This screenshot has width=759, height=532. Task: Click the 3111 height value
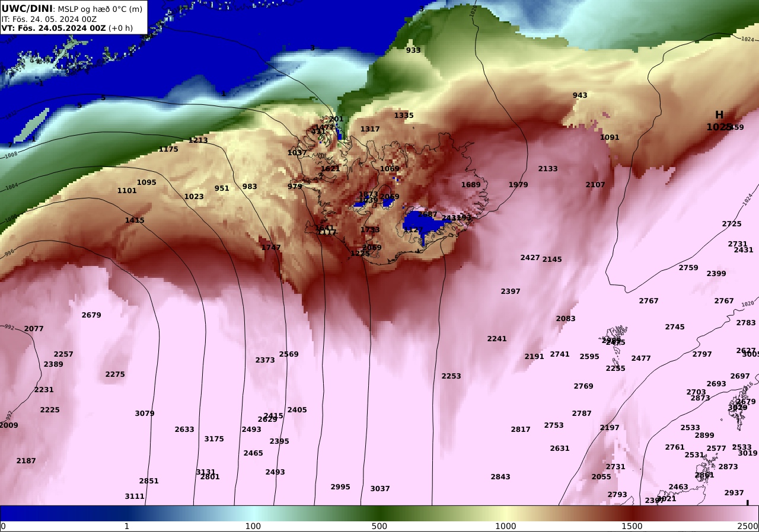click(x=135, y=496)
